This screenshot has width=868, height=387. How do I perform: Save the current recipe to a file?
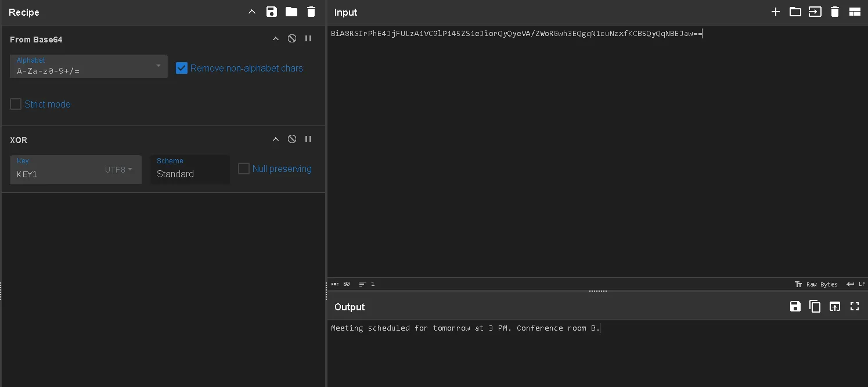coord(271,12)
